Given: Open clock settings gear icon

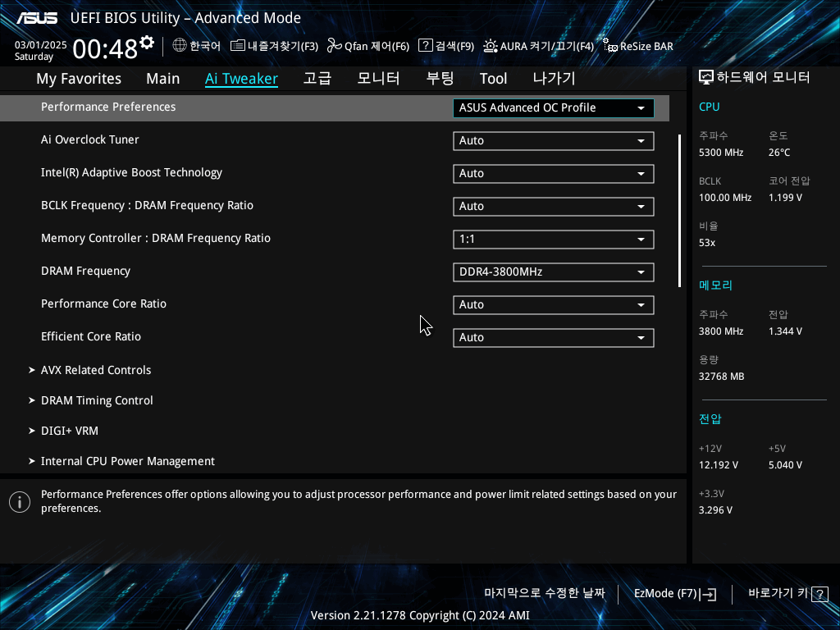Looking at the screenshot, I should pyautogui.click(x=147, y=43).
